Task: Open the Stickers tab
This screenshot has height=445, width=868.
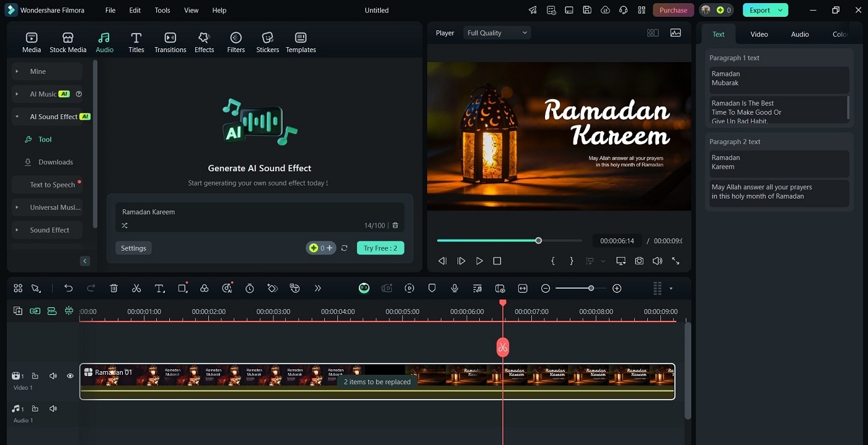Action: tap(267, 42)
